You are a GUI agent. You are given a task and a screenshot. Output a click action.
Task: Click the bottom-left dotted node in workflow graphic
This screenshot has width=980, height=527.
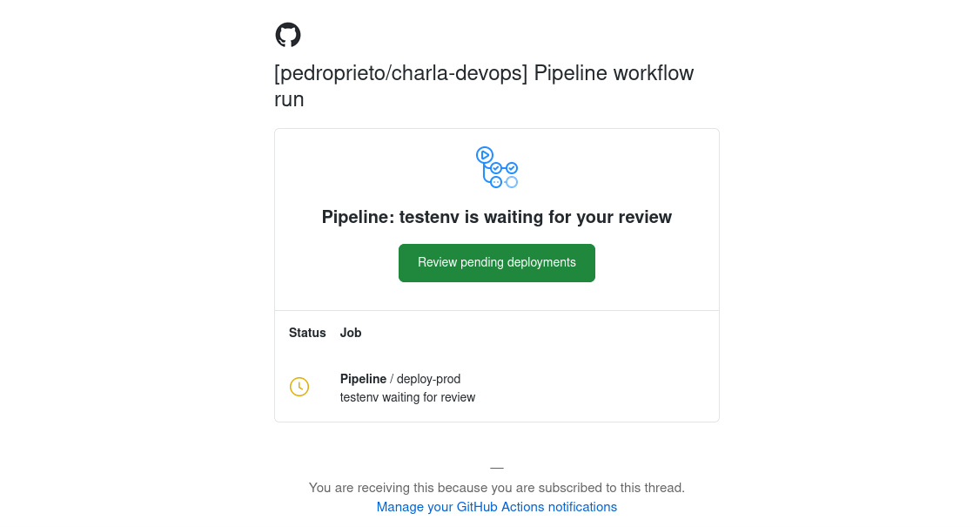496,182
